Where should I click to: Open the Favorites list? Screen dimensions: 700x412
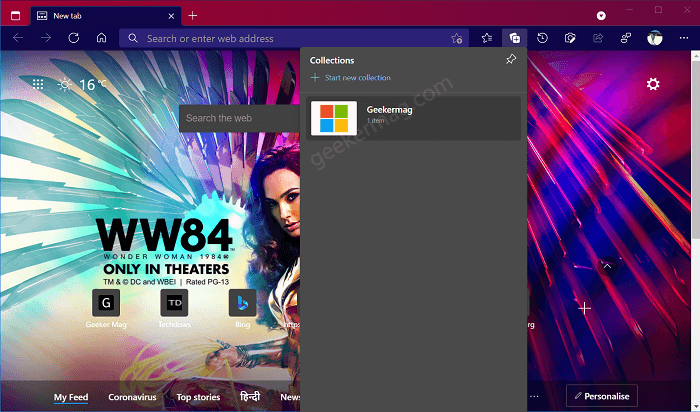pyautogui.click(x=487, y=38)
